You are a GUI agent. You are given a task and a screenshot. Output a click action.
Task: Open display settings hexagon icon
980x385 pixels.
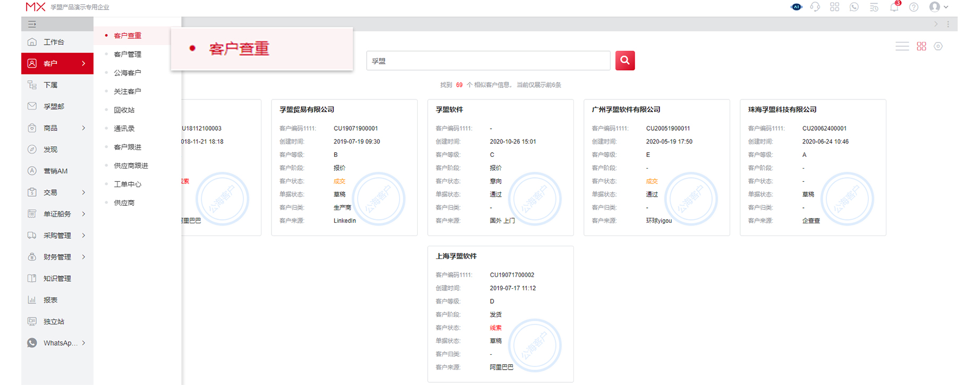click(x=939, y=46)
